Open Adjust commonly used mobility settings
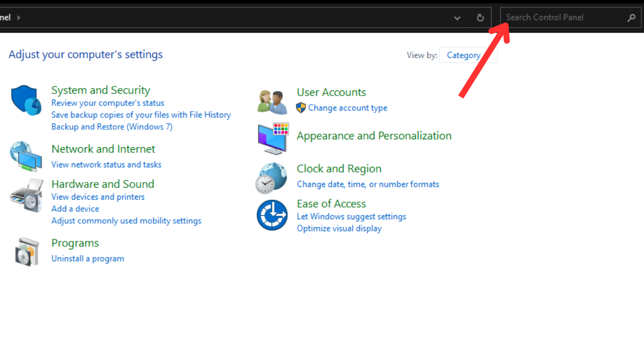 pos(126,221)
